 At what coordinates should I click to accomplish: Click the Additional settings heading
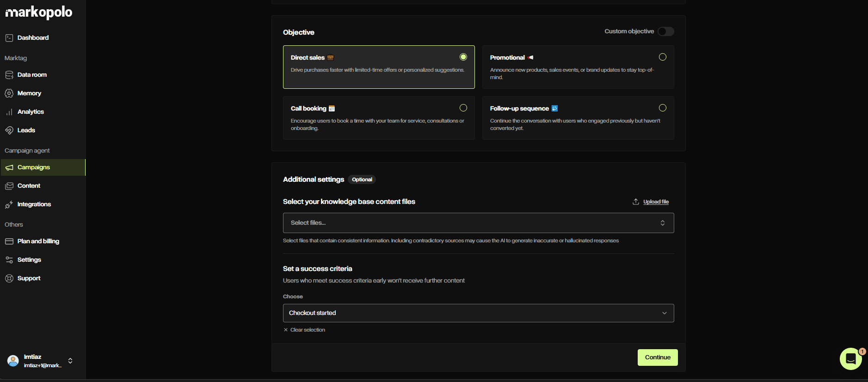314,179
